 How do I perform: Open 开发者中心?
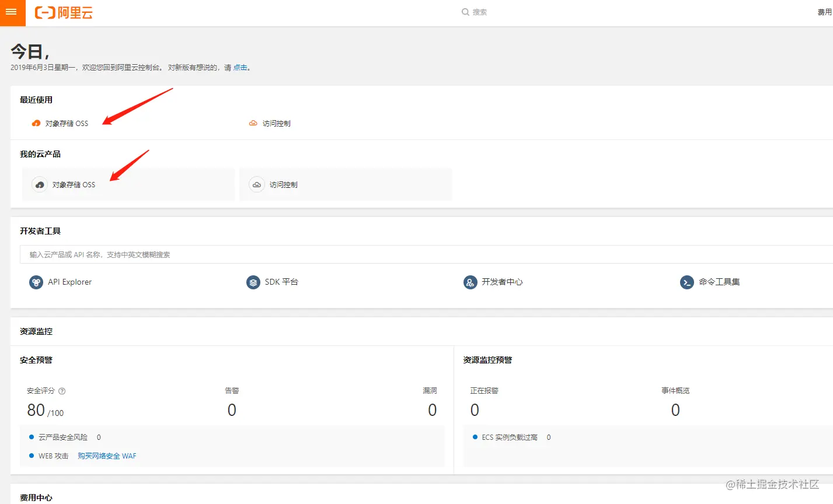pos(502,282)
